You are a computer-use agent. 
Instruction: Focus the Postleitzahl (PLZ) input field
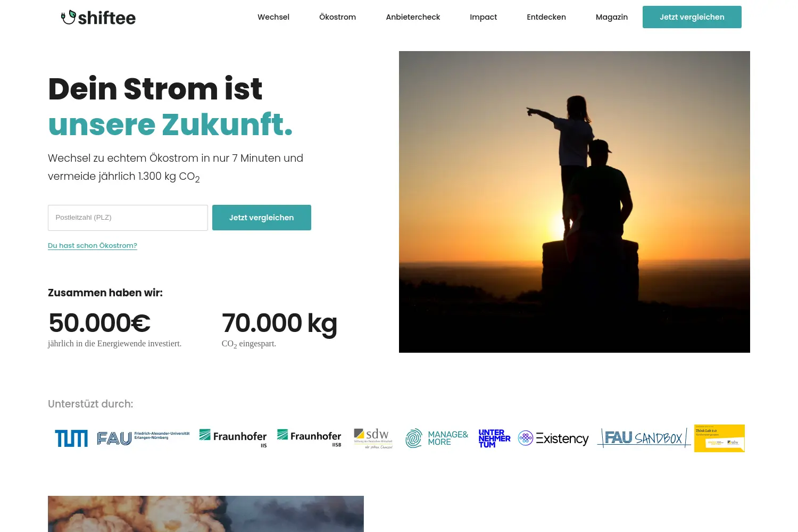pos(128,218)
